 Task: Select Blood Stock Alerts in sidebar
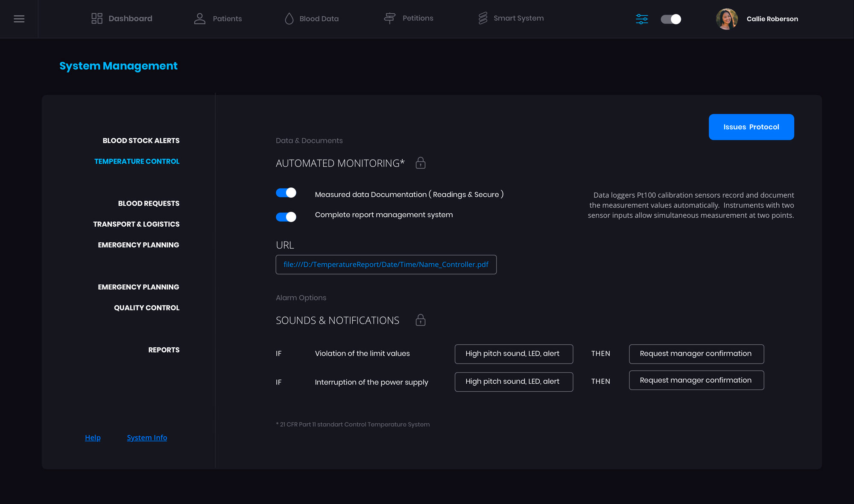click(x=141, y=140)
